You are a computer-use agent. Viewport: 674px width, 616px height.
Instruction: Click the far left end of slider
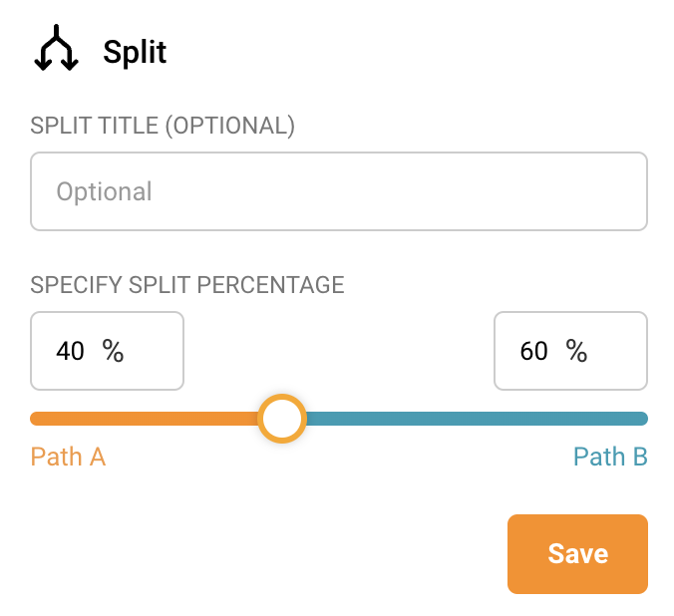point(36,419)
